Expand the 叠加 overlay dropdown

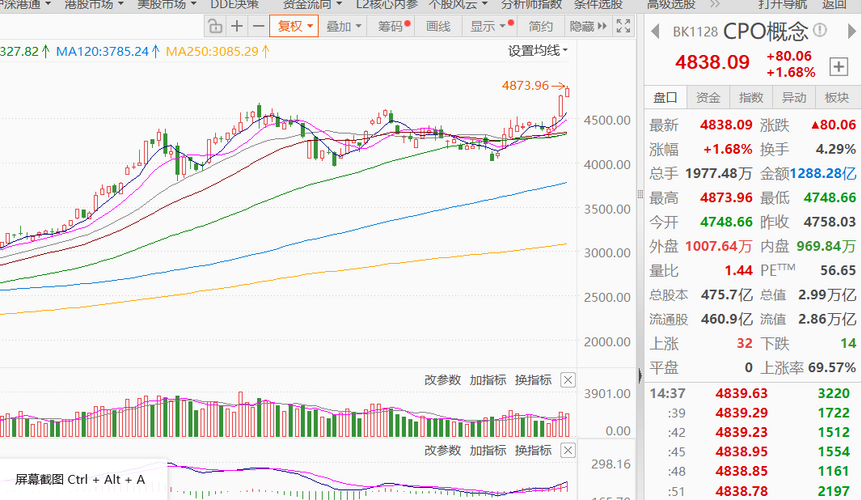coord(344,27)
